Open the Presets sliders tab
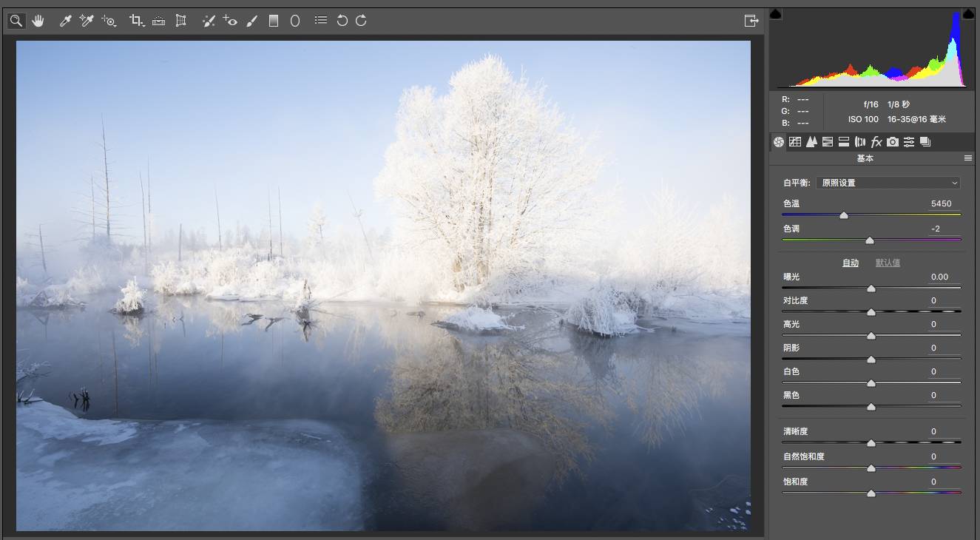 (x=909, y=142)
